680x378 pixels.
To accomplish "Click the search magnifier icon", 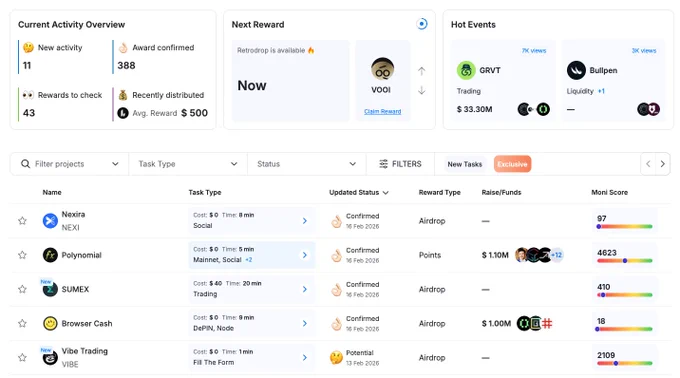I will pos(26,164).
